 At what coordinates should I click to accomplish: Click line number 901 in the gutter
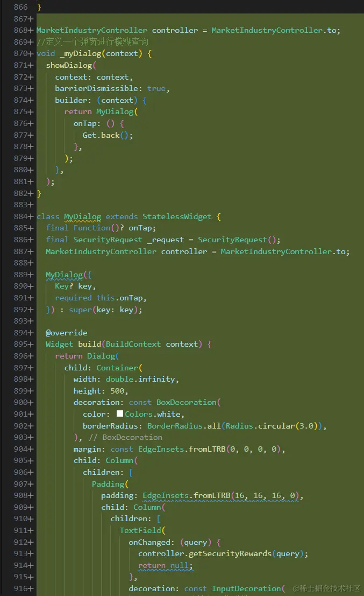tap(21, 415)
